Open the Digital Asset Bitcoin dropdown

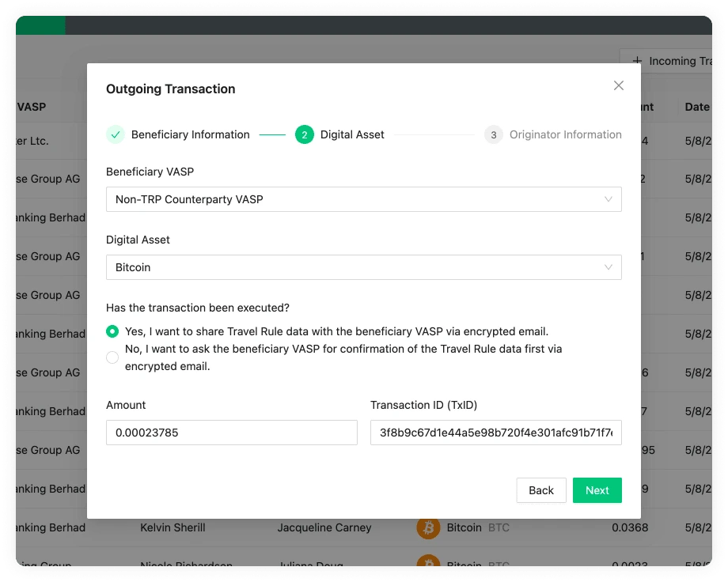point(363,267)
